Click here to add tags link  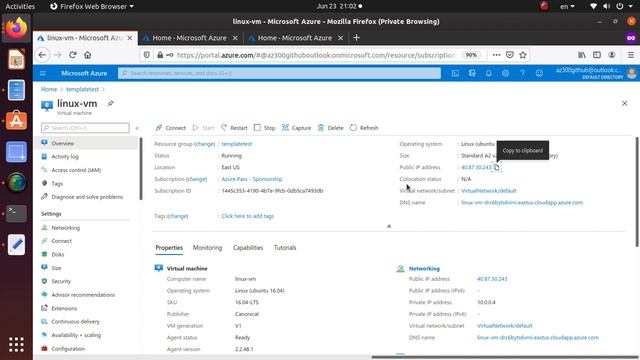pyautogui.click(x=248, y=216)
